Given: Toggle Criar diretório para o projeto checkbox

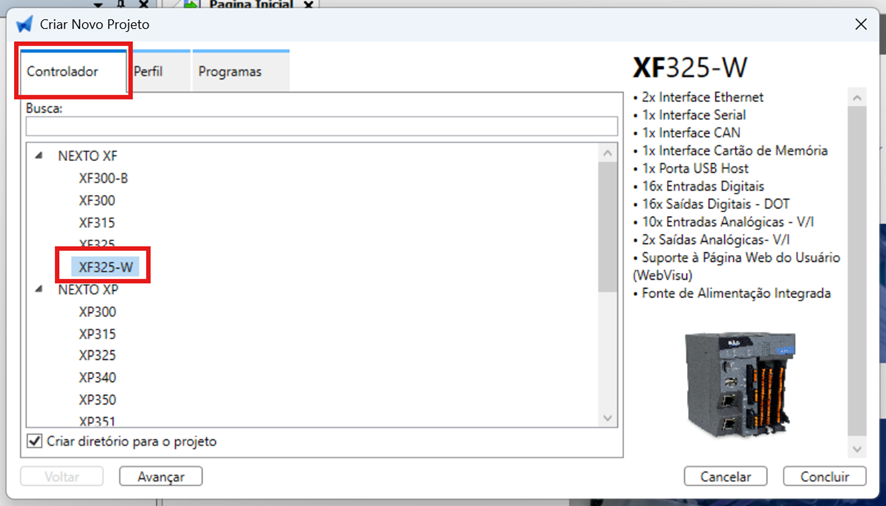Looking at the screenshot, I should (34, 441).
